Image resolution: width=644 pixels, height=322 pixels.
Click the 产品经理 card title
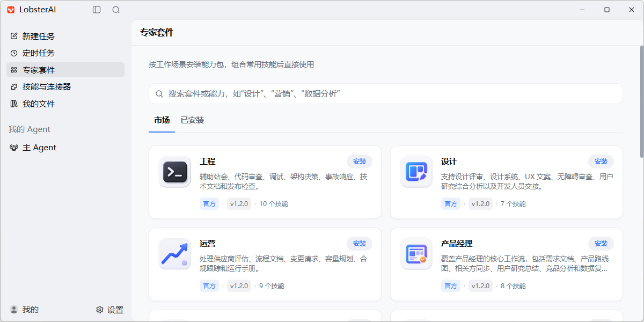(457, 244)
